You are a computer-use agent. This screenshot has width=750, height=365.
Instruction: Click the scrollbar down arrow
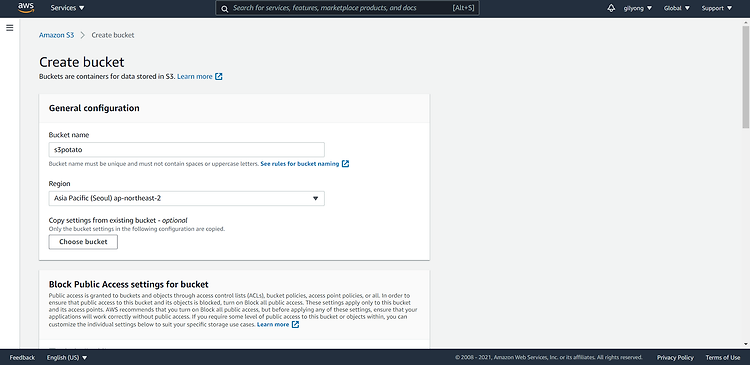click(745, 343)
